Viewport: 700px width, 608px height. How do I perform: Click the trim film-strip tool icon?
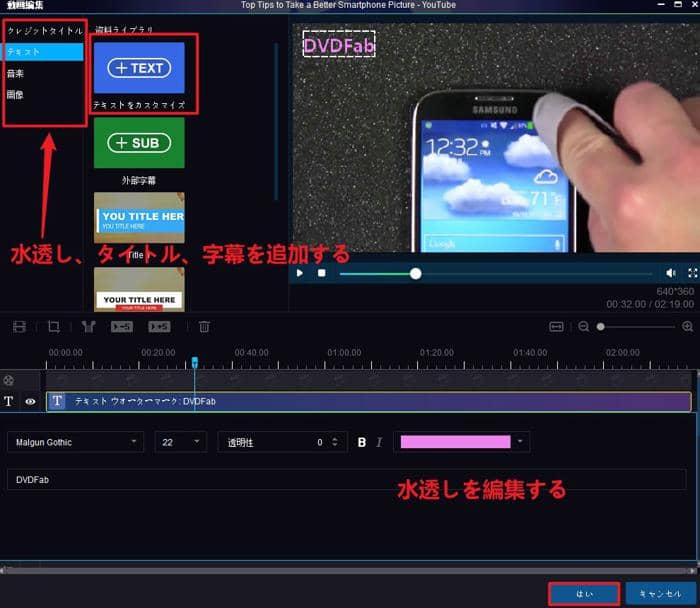[19, 327]
